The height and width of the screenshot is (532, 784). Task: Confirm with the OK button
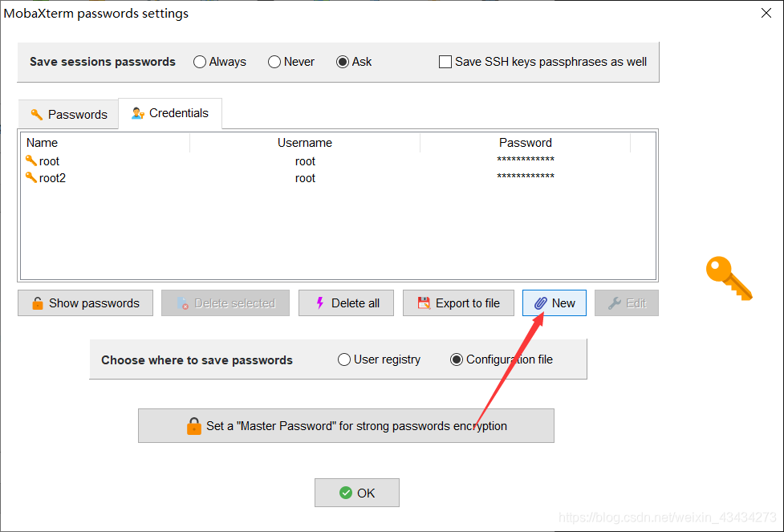click(357, 493)
